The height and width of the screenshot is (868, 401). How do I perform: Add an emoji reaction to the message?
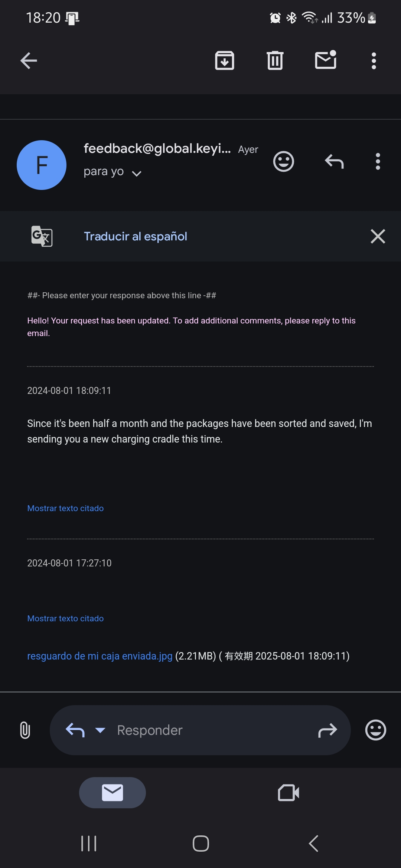pyautogui.click(x=283, y=161)
